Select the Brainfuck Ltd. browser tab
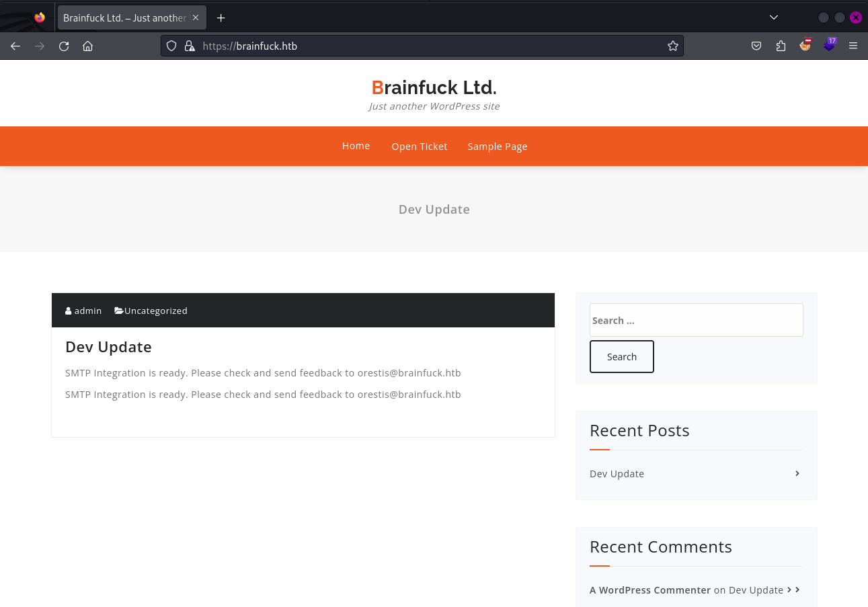This screenshot has width=868, height=607. 131,18
